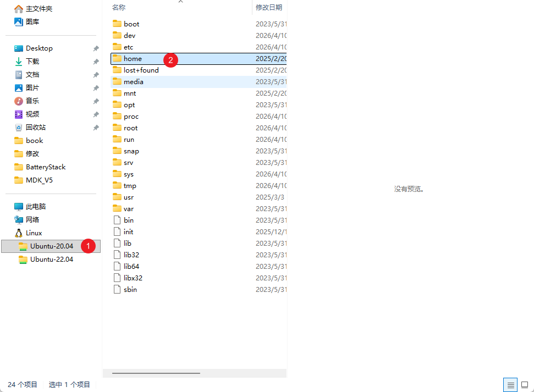Open Gallery (图库) in sidebar
The height and width of the screenshot is (392, 534).
[x=26, y=22]
